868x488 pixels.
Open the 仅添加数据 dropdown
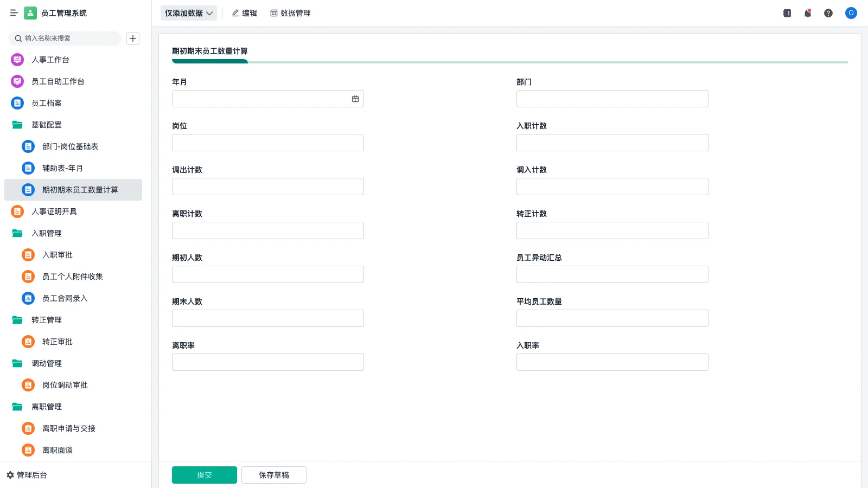point(189,13)
